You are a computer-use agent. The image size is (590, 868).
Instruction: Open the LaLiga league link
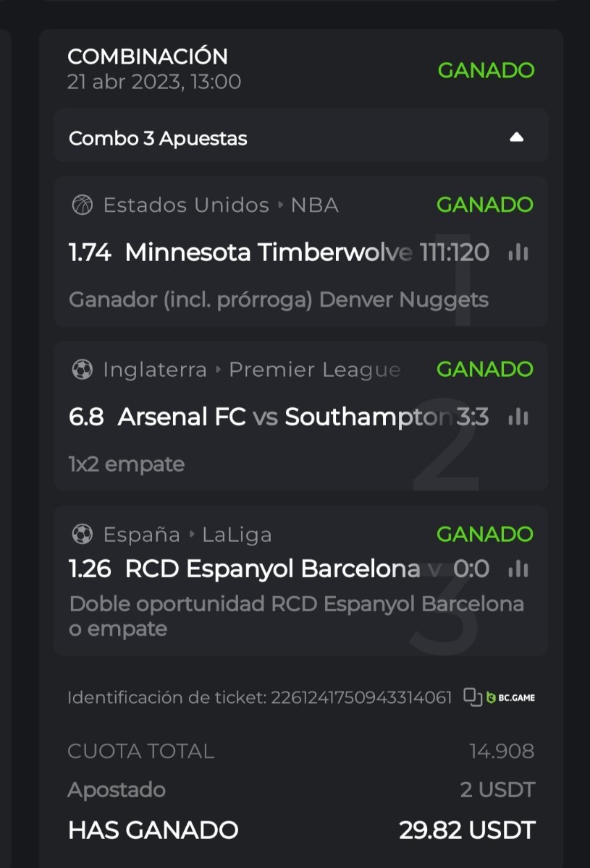(x=237, y=535)
